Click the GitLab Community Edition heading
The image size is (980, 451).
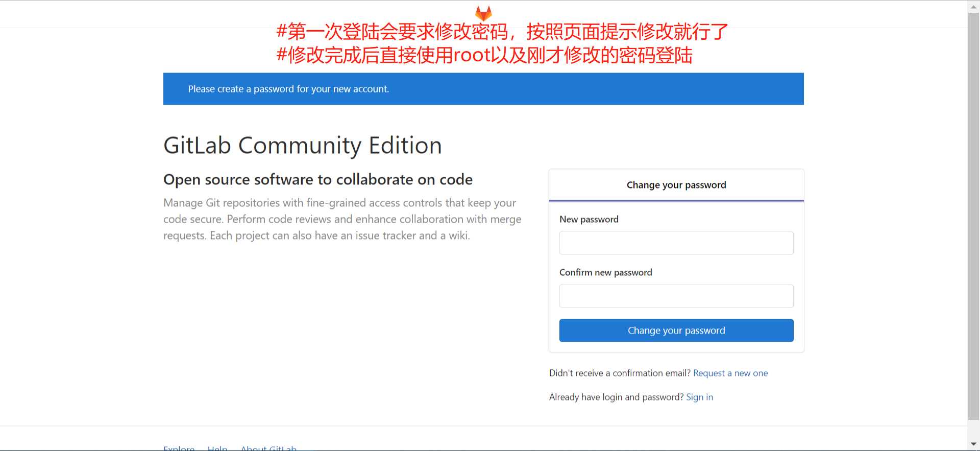point(303,146)
